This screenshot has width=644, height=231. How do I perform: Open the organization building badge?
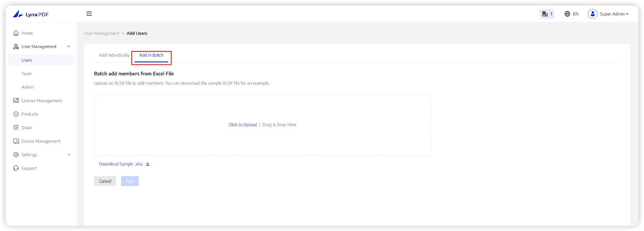(x=547, y=14)
